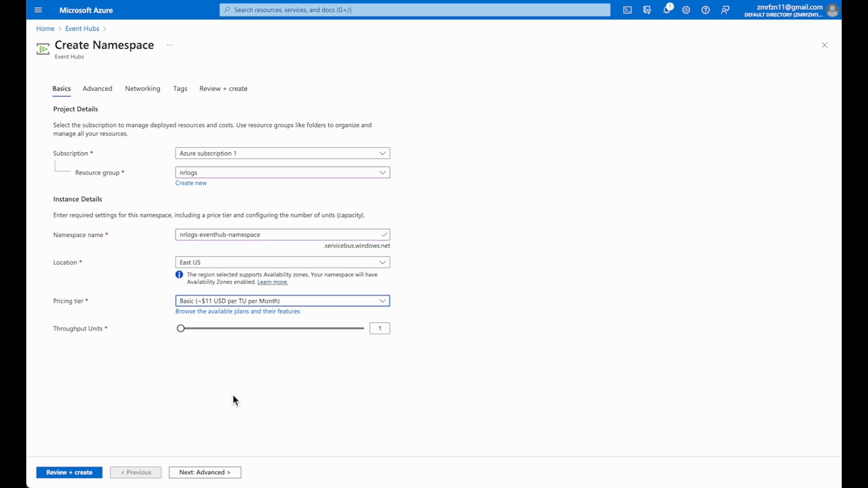Click the .servicebus.windows.net suffix text
Viewport: 868px width, 488px height.
[357, 246]
